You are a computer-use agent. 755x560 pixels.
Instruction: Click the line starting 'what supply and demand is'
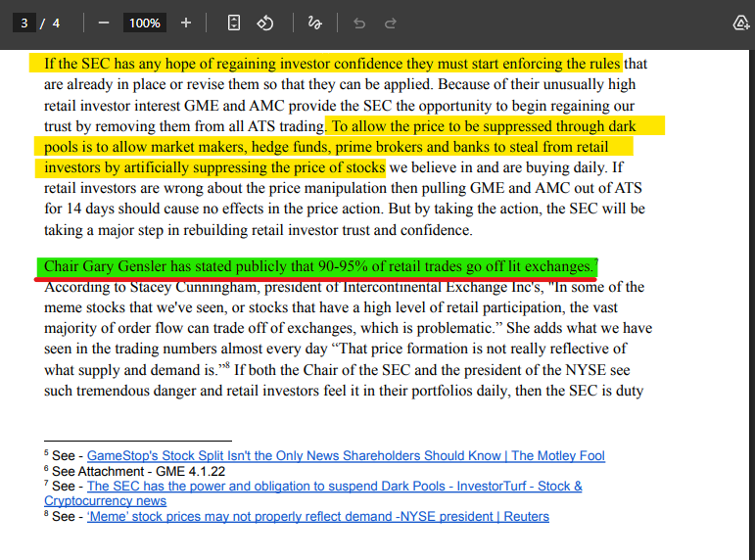(337, 370)
